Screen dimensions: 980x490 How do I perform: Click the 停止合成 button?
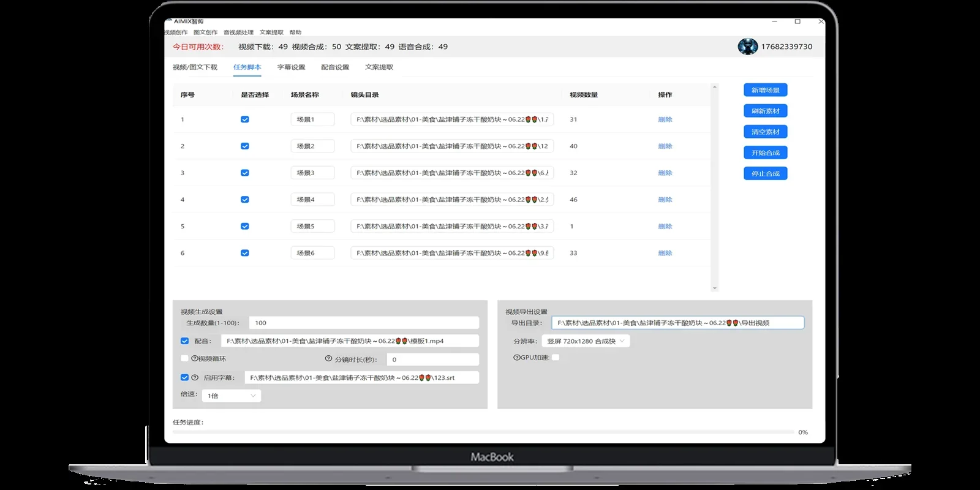tap(766, 173)
